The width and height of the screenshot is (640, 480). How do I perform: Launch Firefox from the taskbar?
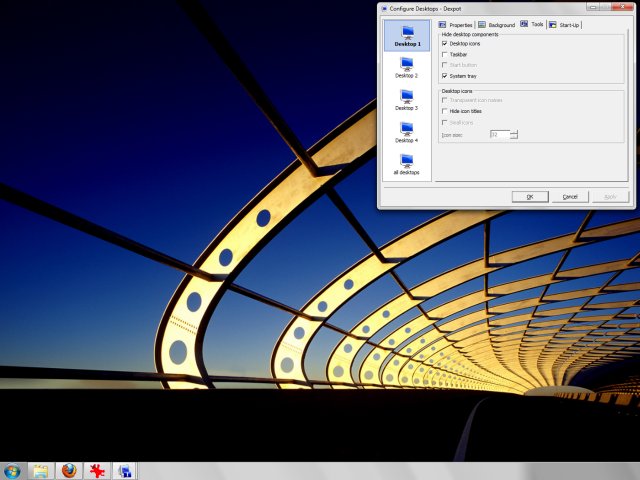click(x=69, y=471)
